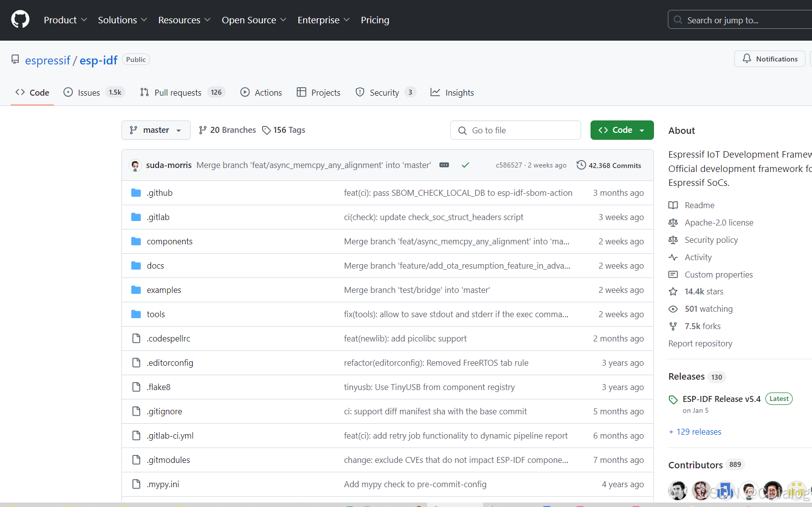Open the .gitlab folder
This screenshot has width=812, height=507.
click(x=158, y=217)
